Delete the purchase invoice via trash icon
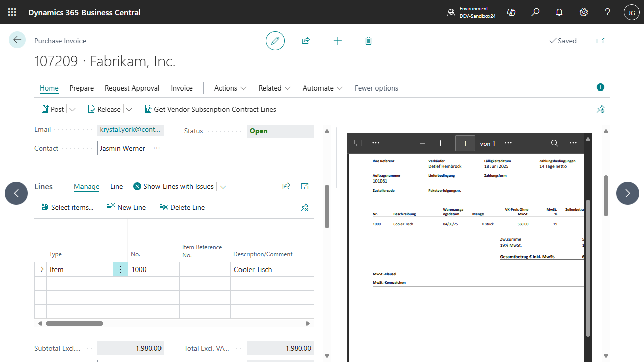 (x=368, y=40)
